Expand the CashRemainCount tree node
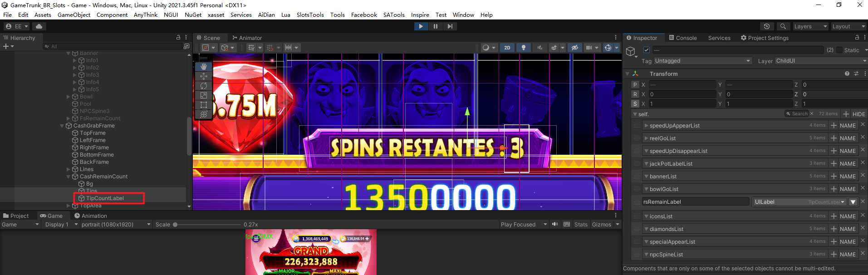 pyautogui.click(x=69, y=177)
